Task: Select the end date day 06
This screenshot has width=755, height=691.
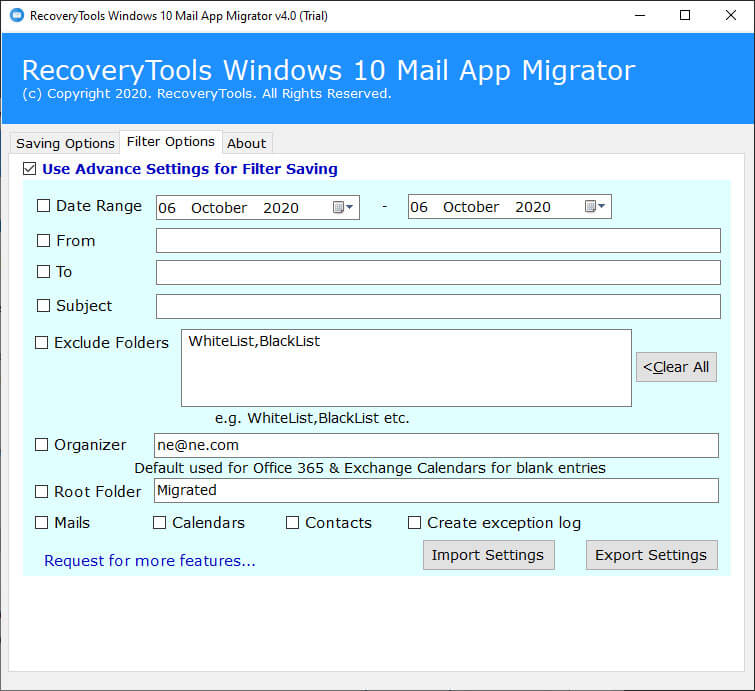Action: [419, 207]
